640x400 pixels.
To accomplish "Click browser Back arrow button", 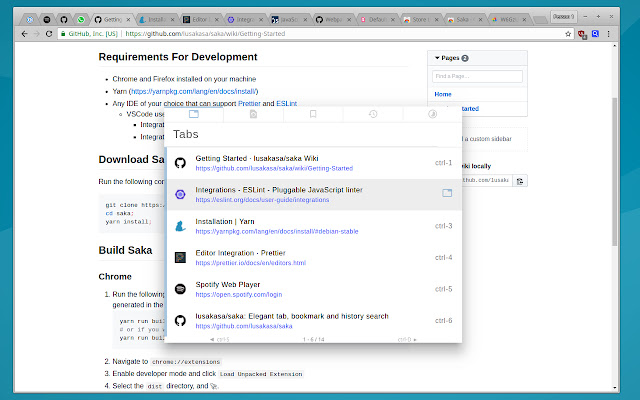I will 14,34.
